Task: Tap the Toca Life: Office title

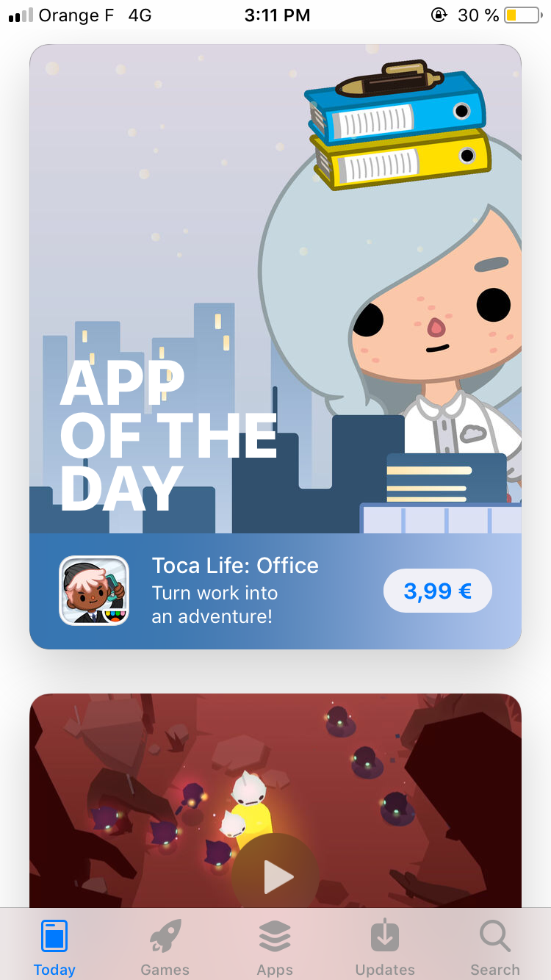Action: tap(235, 566)
